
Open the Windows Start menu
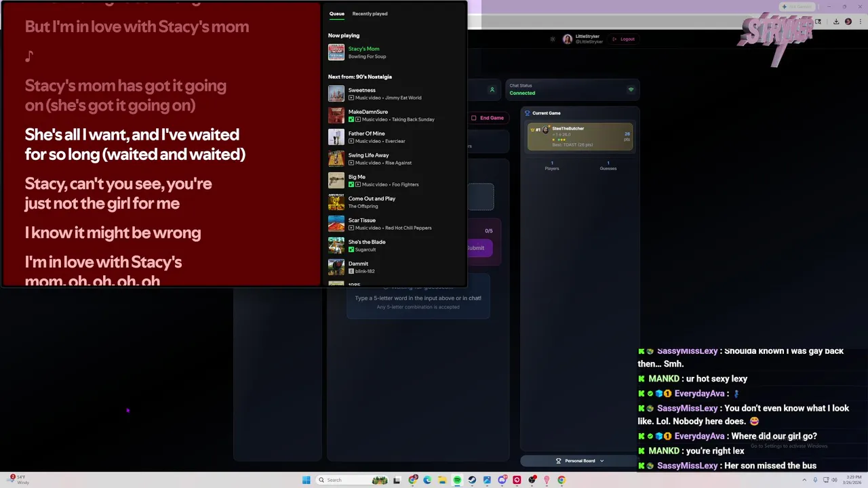click(x=306, y=480)
